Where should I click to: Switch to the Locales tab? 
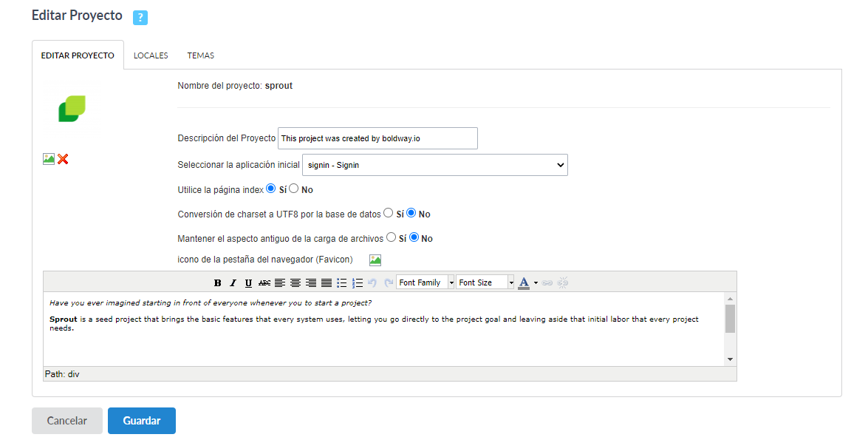click(151, 55)
